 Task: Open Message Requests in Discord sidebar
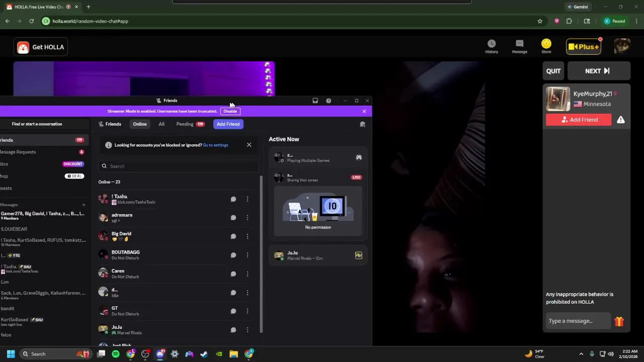tap(43, 152)
